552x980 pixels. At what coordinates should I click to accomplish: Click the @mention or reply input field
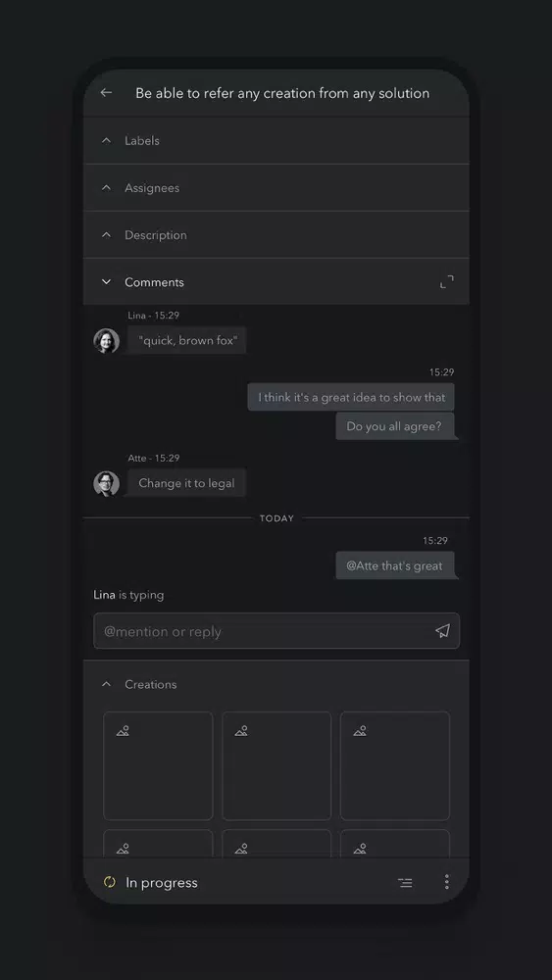coord(276,630)
